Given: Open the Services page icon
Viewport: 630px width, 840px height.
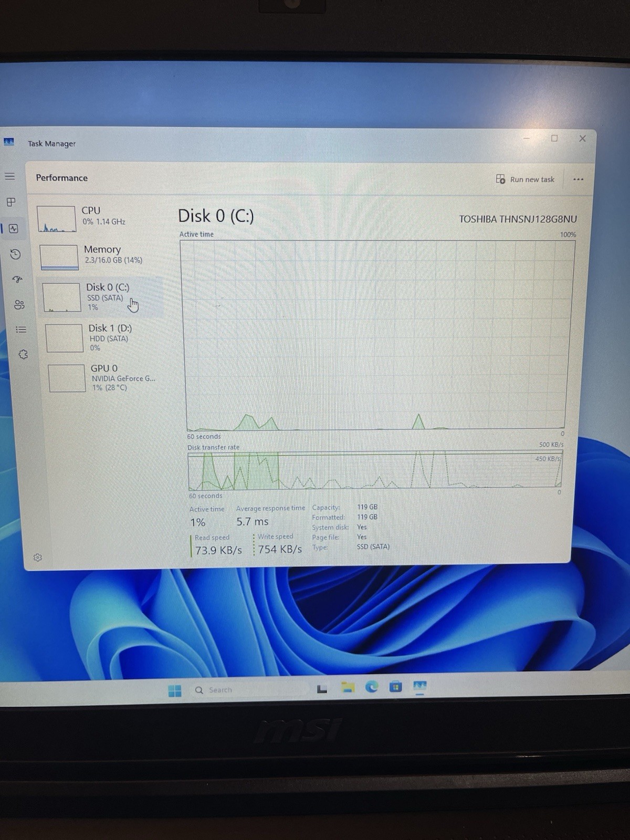Looking at the screenshot, I should click(x=23, y=355).
